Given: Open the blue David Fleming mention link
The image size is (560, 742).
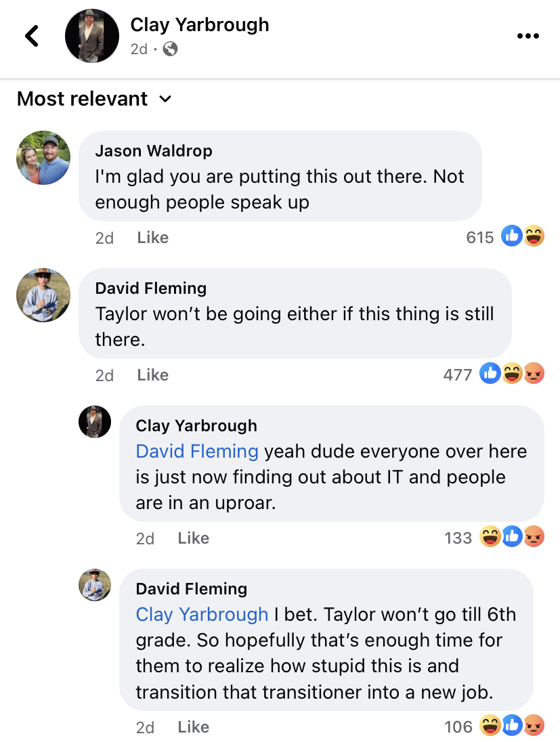Looking at the screenshot, I should (x=197, y=452).
